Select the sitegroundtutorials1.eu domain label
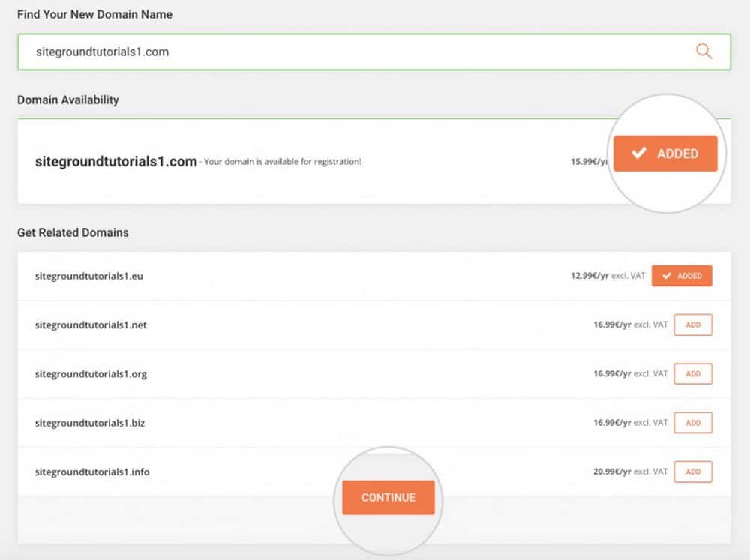The image size is (750, 560). [88, 276]
